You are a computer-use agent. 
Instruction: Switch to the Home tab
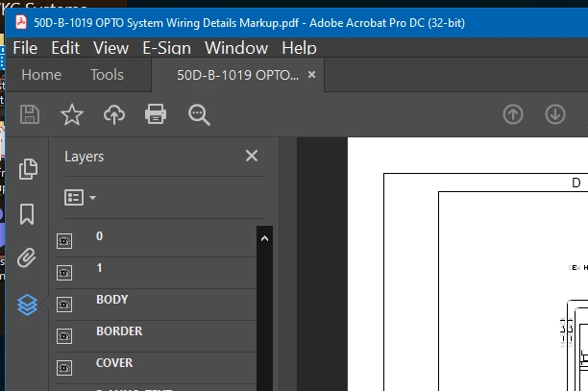click(x=41, y=75)
